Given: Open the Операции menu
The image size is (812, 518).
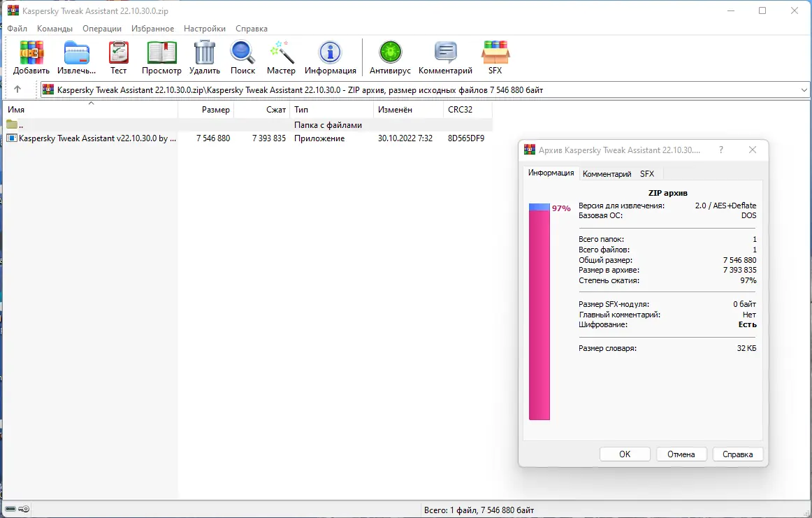Looking at the screenshot, I should click(102, 29).
